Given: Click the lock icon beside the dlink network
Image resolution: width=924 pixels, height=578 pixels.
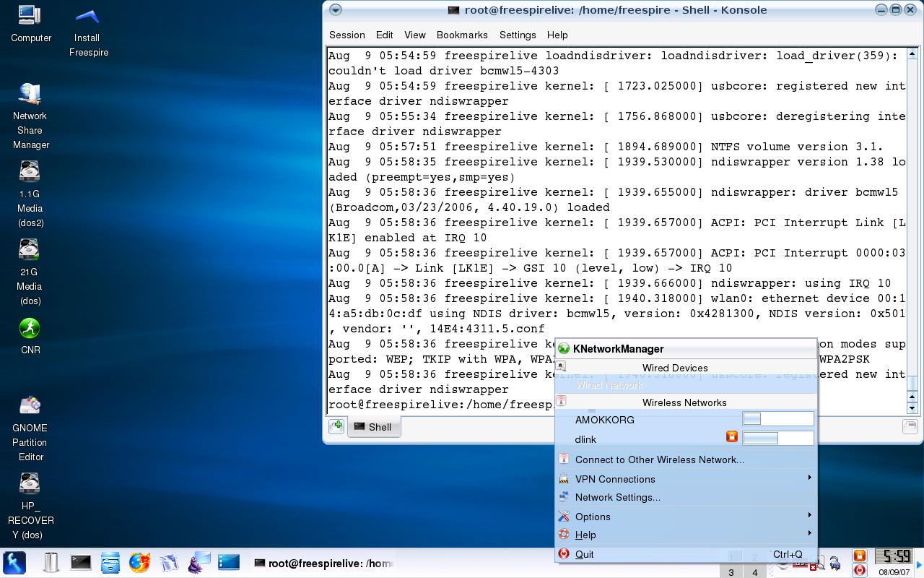Looking at the screenshot, I should pos(731,437).
